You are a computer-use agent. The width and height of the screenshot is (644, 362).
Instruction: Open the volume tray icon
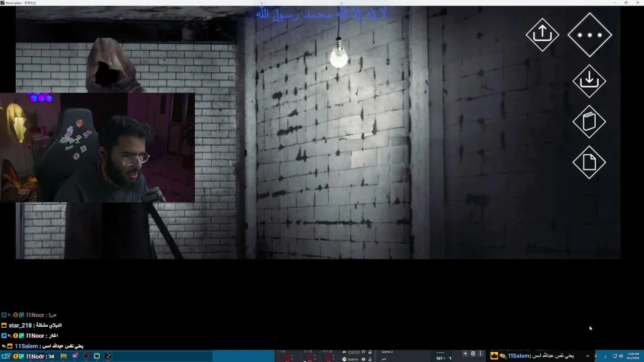(620, 356)
